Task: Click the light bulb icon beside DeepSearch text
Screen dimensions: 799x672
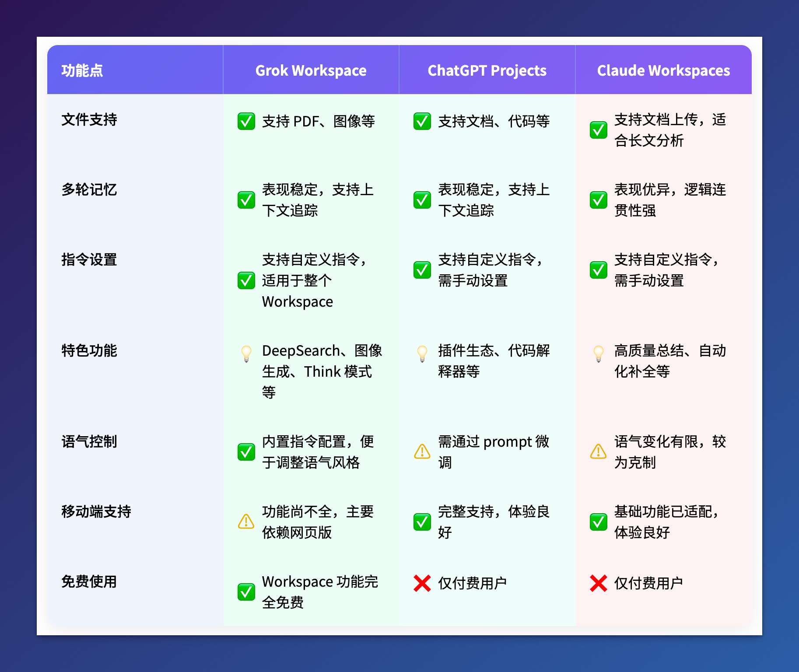Action: pos(246,354)
